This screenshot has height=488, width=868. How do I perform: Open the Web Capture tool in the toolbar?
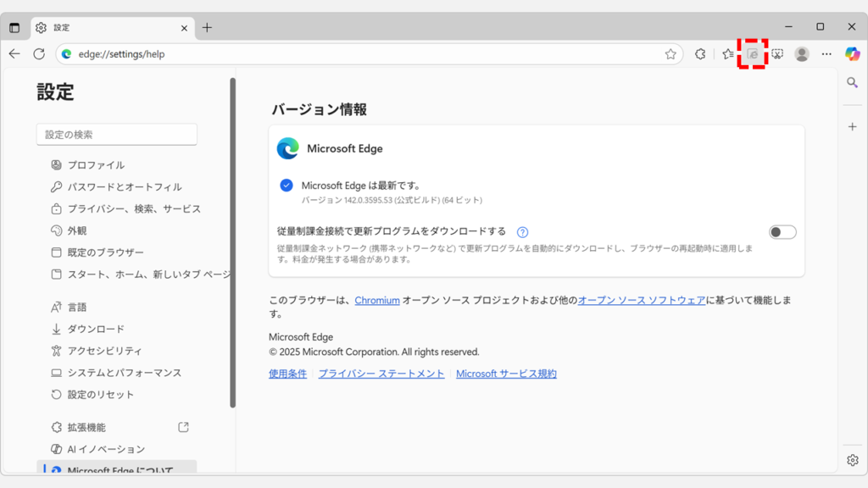pyautogui.click(x=777, y=53)
